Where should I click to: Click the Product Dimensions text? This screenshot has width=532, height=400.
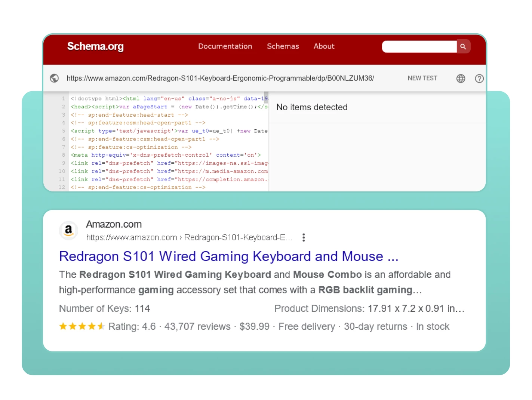tap(369, 308)
